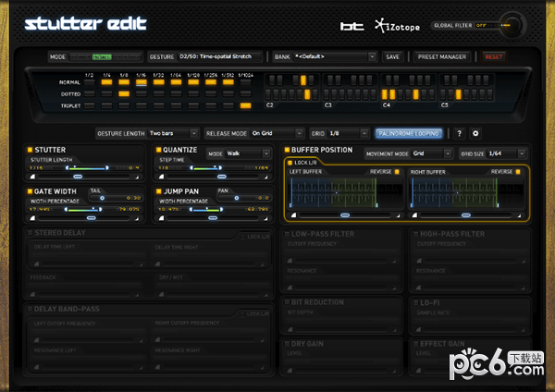Click the first lit white key above C4

tap(385, 94)
